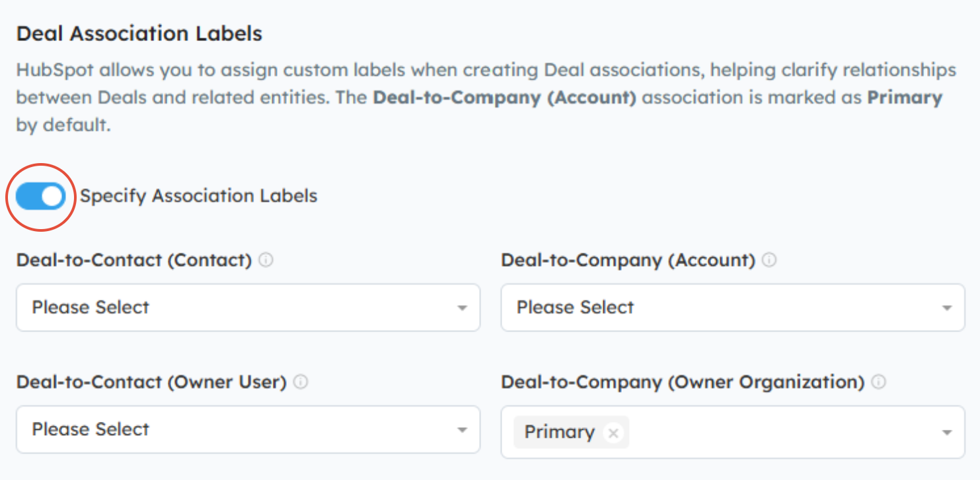Click info icon beside Deal-to-Contact (Contact)

pyautogui.click(x=266, y=260)
